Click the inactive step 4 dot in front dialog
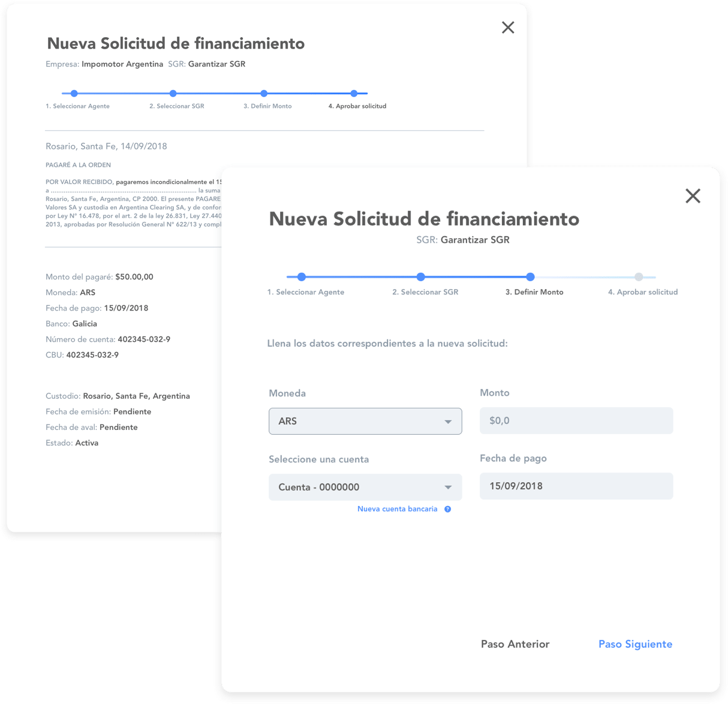This screenshot has width=728, height=704. [x=639, y=277]
